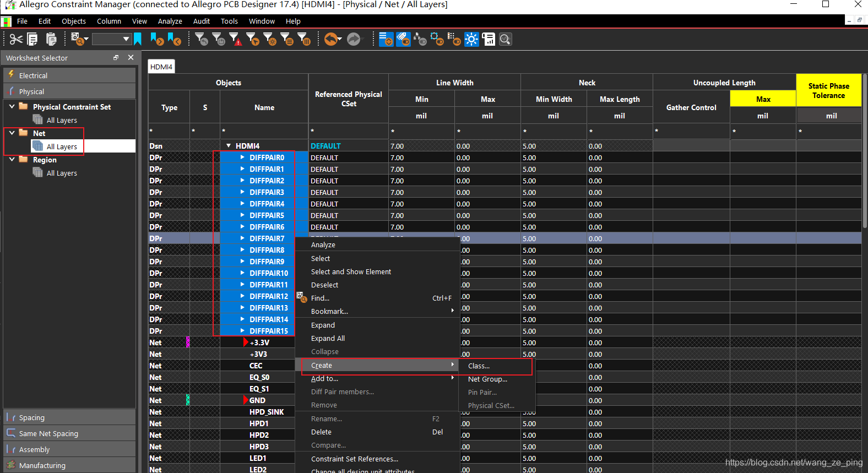This screenshot has width=868, height=473.
Task: Open the Electrical worksheet section
Action: click(x=69, y=75)
